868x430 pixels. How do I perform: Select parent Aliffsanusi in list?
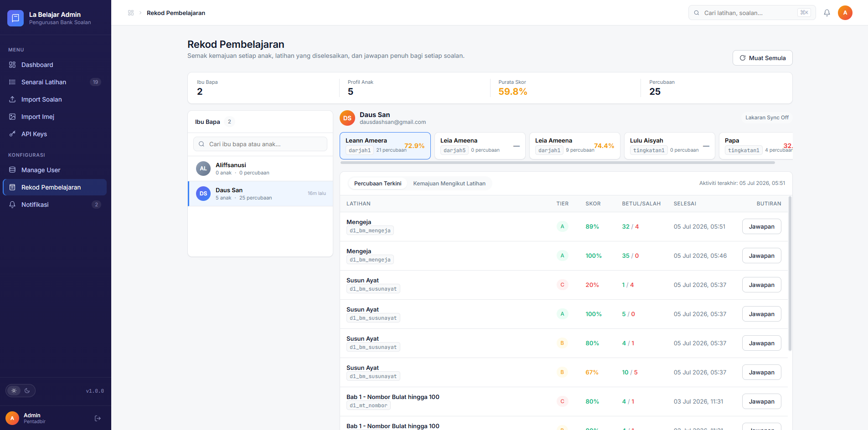pyautogui.click(x=260, y=169)
